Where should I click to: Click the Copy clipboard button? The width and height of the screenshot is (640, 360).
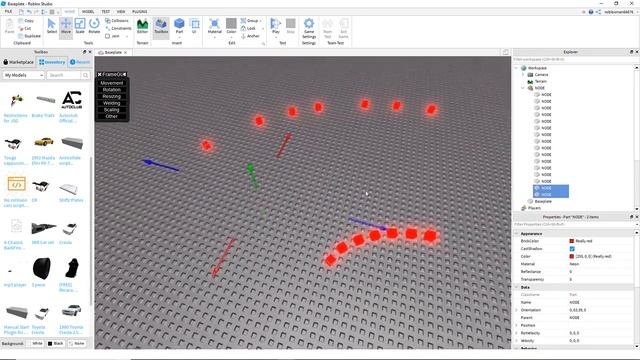point(26,20)
